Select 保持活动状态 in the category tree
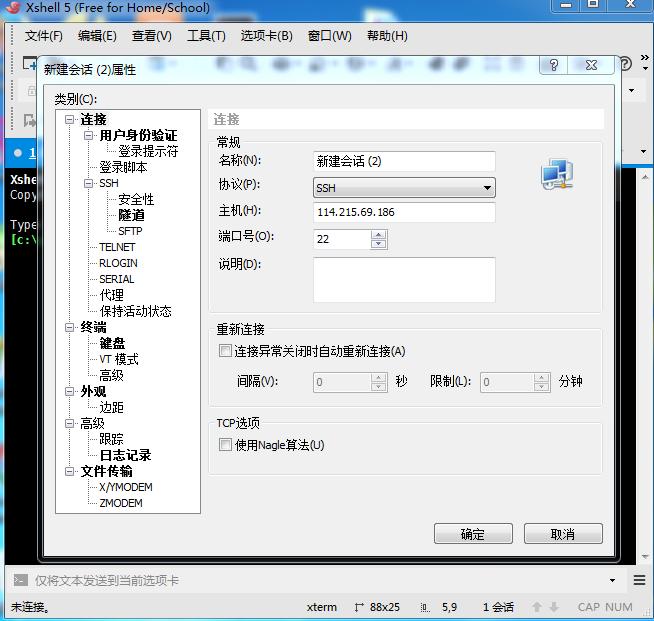This screenshot has width=654, height=621. 136,311
